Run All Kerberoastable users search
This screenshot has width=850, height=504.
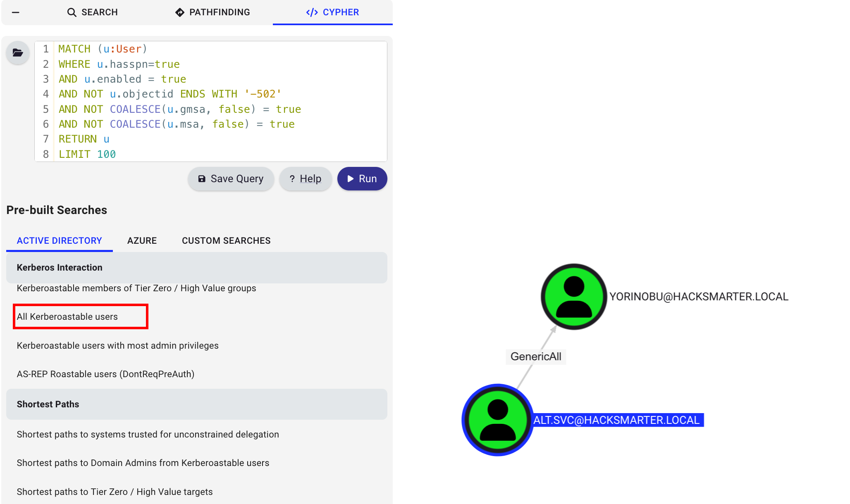point(67,317)
